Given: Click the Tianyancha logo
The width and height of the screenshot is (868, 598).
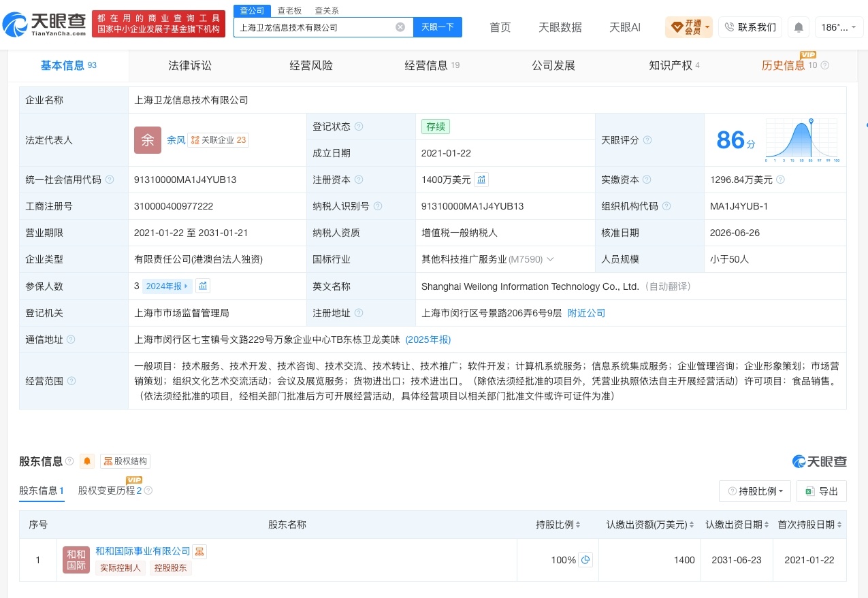Looking at the screenshot, I should (x=44, y=24).
